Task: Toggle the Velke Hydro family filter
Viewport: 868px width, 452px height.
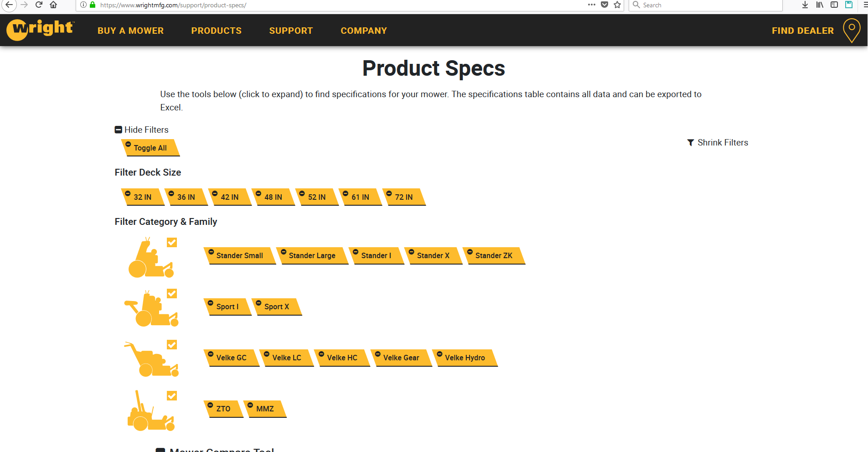Action: 465,358
